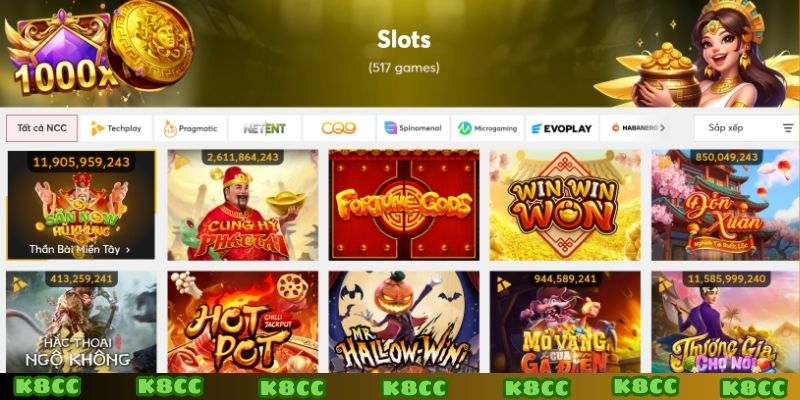Open the Win Win Won game
The image size is (800, 400).
pyautogui.click(x=565, y=205)
